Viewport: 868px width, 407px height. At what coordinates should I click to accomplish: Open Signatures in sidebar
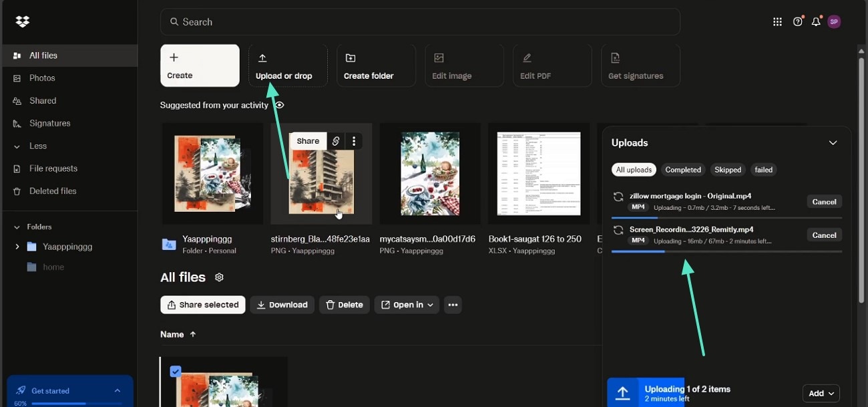pos(69,124)
